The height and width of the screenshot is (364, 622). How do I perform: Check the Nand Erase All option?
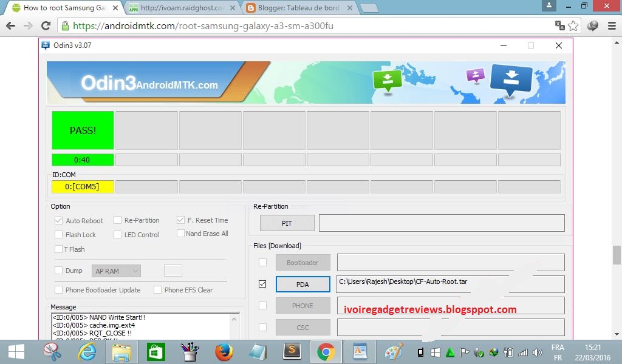(x=180, y=234)
